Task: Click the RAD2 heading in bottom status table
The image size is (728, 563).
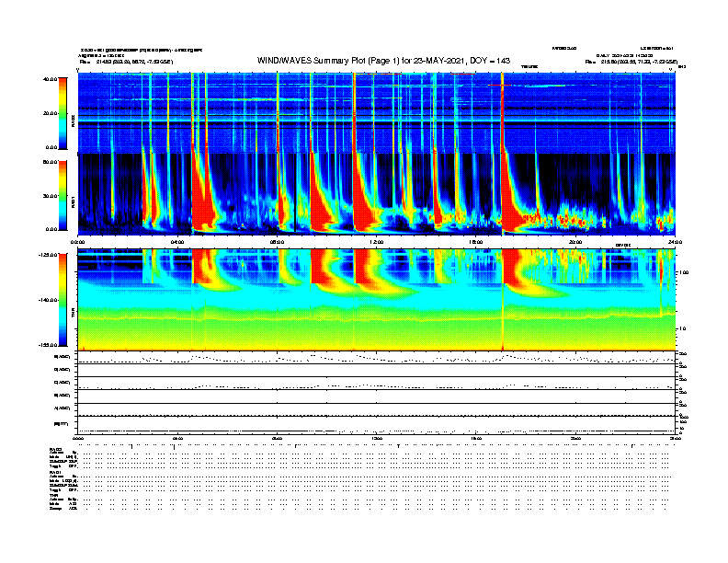Action: [x=56, y=449]
